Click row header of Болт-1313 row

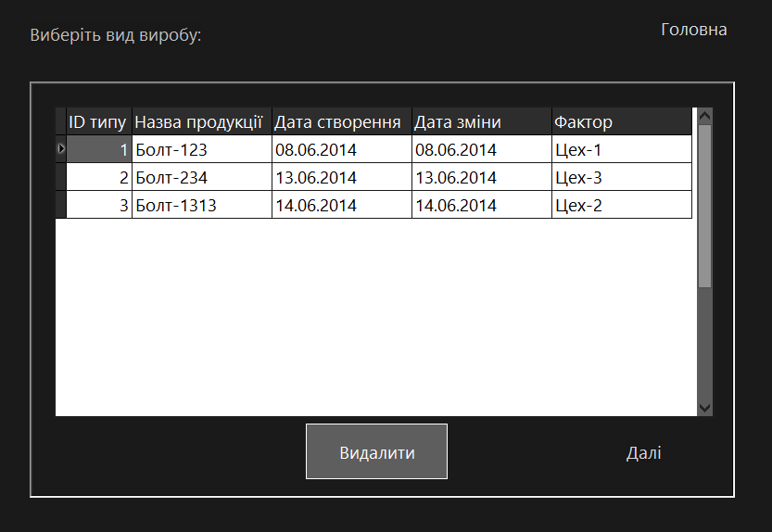(61, 205)
